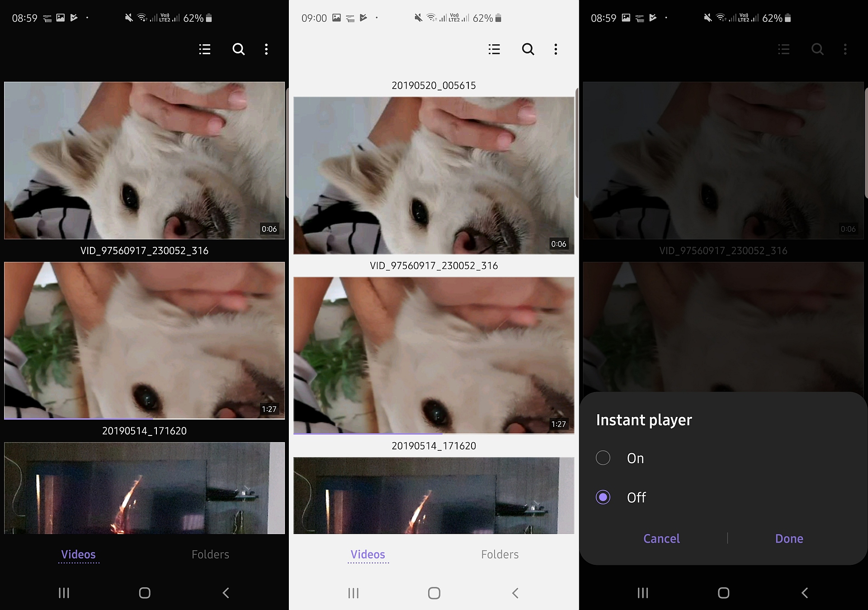Select Videos tab in light-mode screen

[368, 554]
